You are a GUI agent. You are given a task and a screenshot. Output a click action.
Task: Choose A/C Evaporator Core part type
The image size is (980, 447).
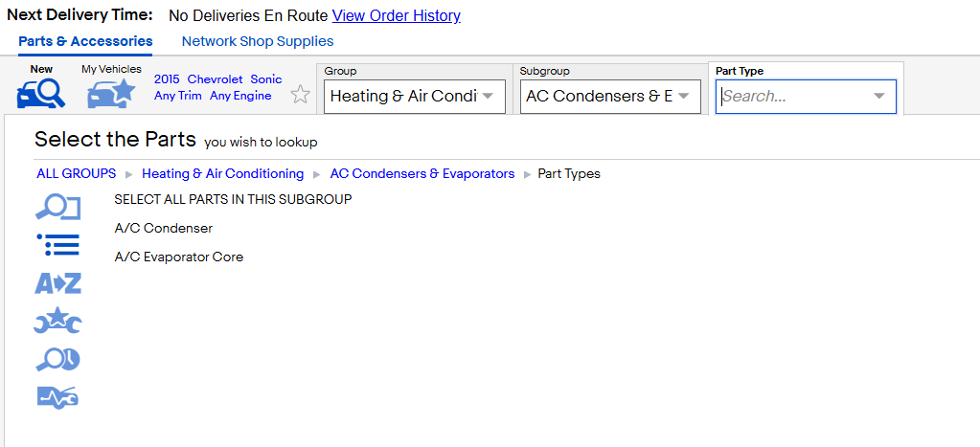pyautogui.click(x=179, y=257)
